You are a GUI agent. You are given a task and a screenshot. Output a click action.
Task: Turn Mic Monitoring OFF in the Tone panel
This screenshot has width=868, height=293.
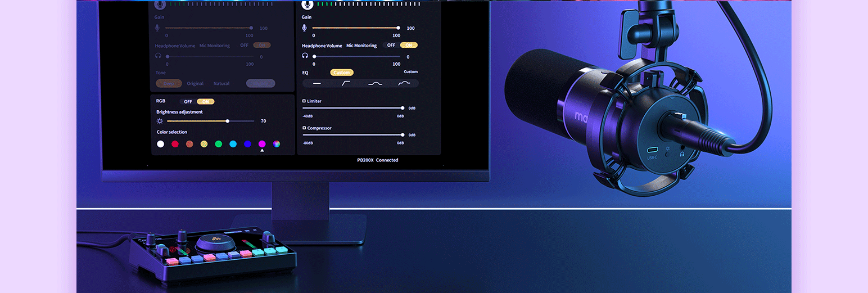pos(244,45)
